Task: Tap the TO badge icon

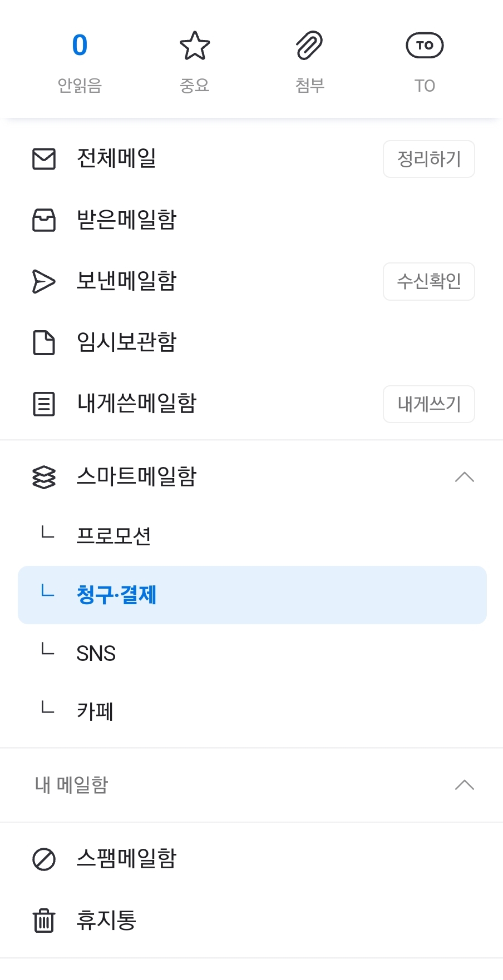Action: [425, 46]
